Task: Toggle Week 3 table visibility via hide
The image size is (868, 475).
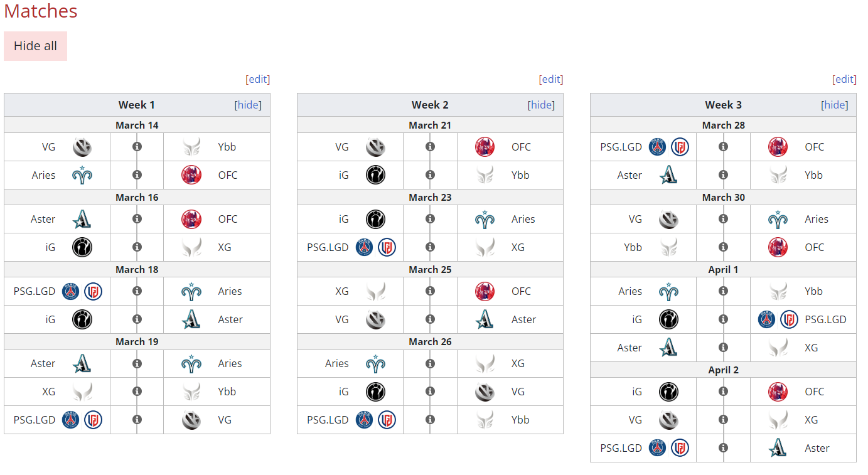Action: (834, 105)
